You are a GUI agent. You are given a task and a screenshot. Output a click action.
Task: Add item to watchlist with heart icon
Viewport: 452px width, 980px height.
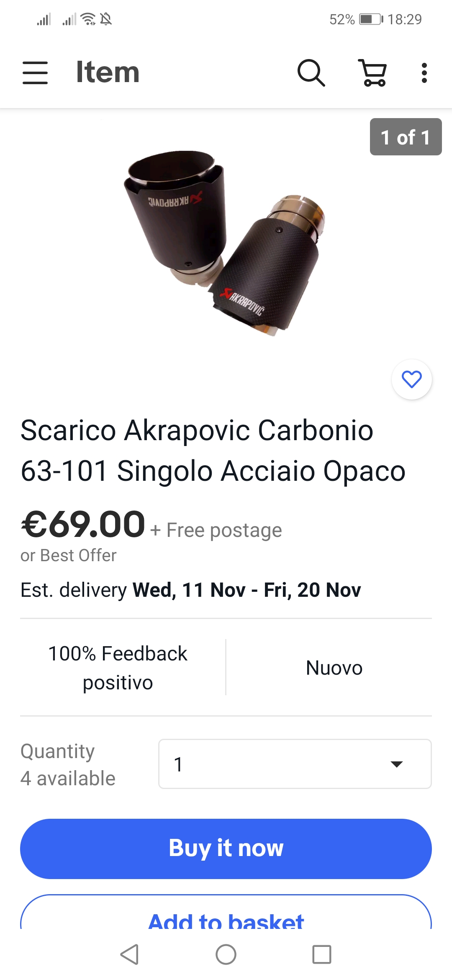(412, 379)
